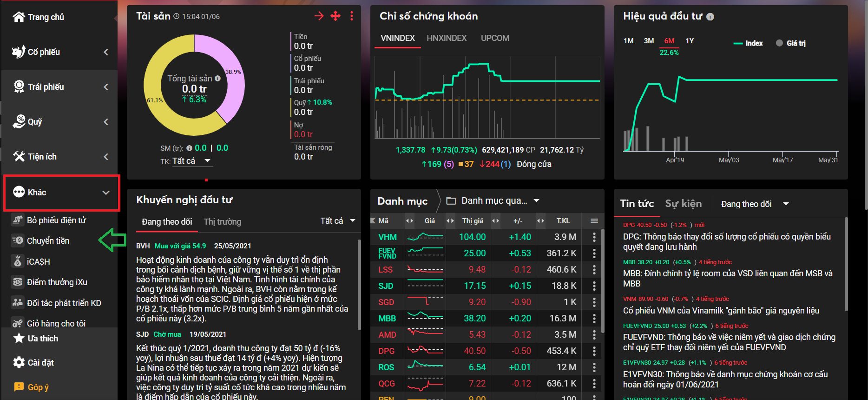
Task: Click info icon next to Hiệu quả đầu tư
Action: click(710, 17)
